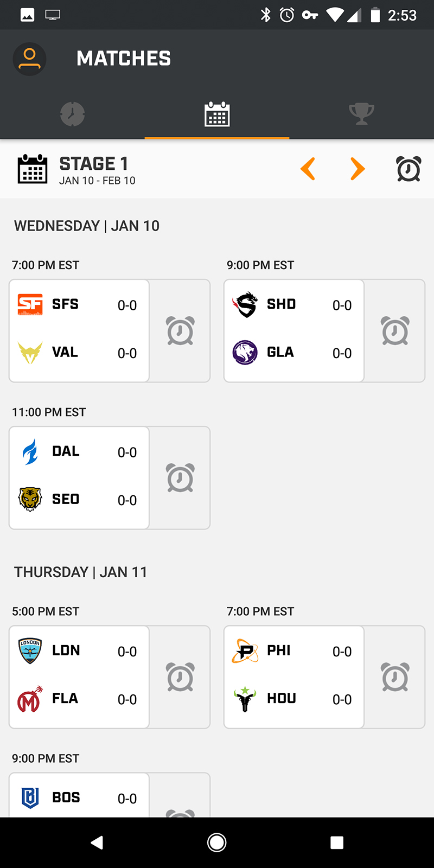Switch to the recent matches clock tab
The height and width of the screenshot is (868, 434).
72,114
